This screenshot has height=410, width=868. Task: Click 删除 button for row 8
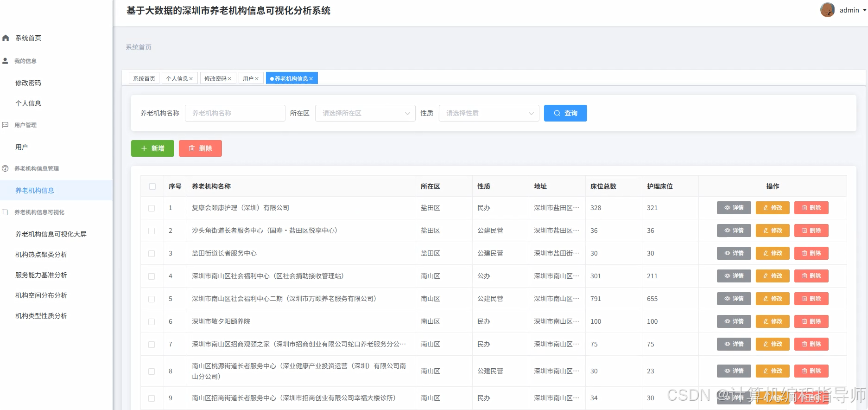(811, 371)
